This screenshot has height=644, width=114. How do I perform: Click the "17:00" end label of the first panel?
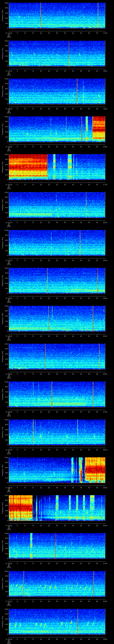(105, 33)
